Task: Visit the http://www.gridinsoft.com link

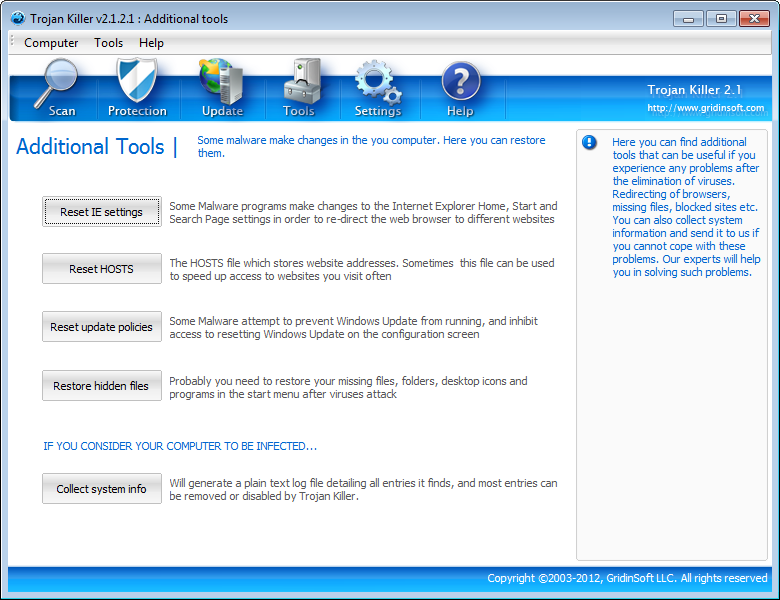Action: [705, 108]
